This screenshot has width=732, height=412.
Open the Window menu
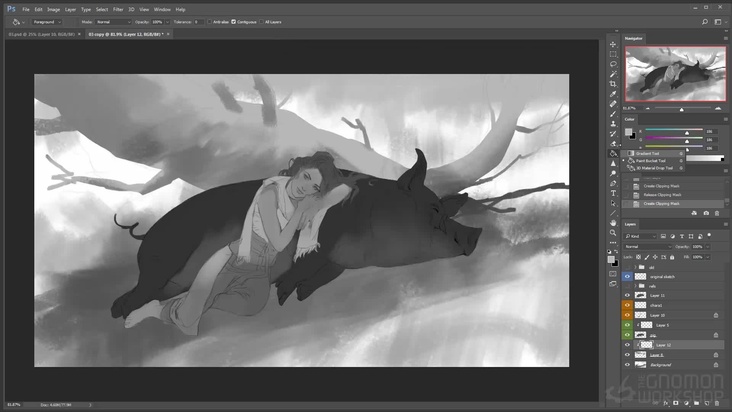coord(162,9)
